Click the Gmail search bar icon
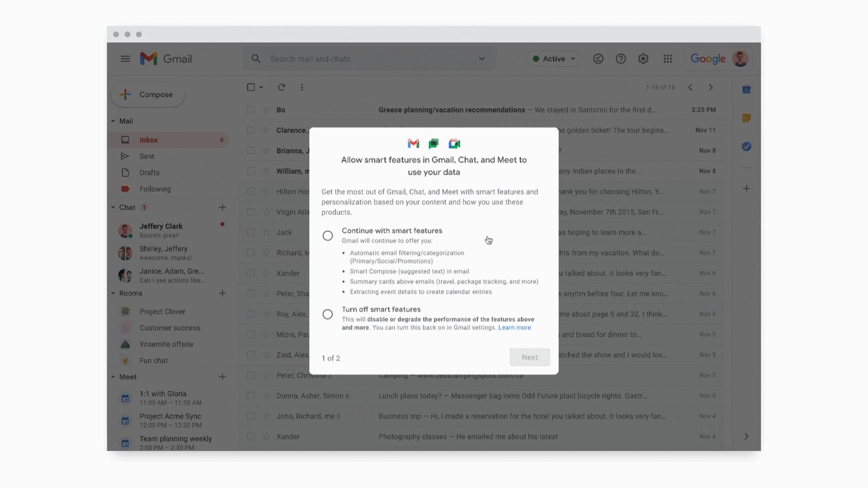868x488 pixels. click(x=256, y=58)
